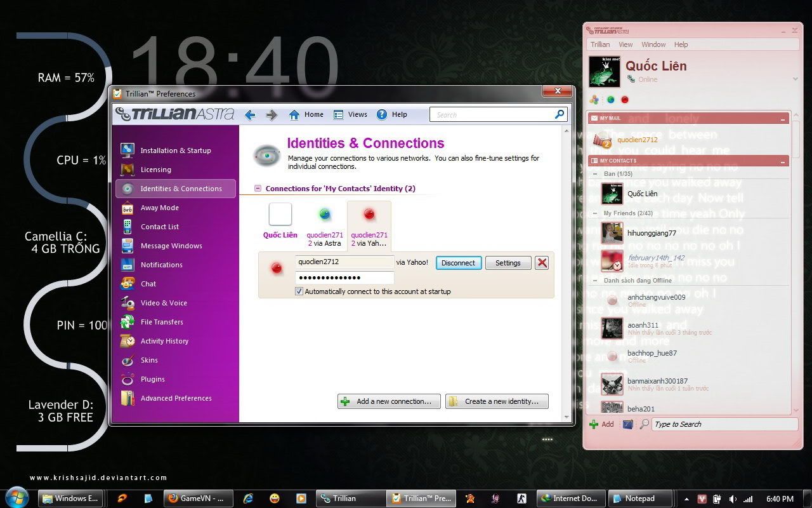812x508 pixels.
Task: Show hidden system tray icons arrow
Action: 686,499
